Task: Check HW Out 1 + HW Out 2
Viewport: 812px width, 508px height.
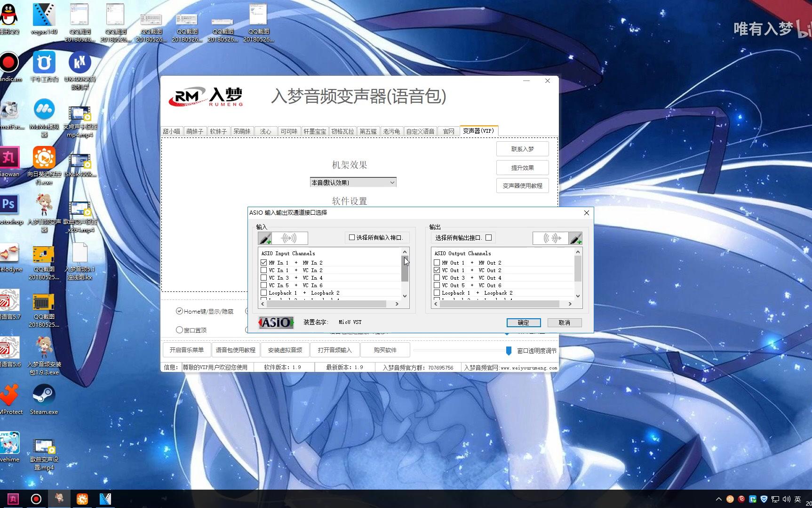Action: pyautogui.click(x=437, y=263)
